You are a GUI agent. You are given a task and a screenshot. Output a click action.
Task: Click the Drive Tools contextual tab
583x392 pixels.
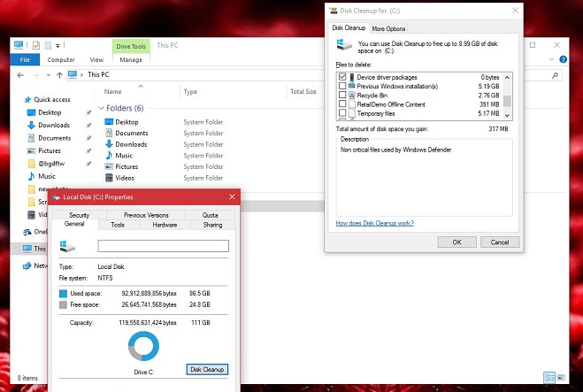131,46
